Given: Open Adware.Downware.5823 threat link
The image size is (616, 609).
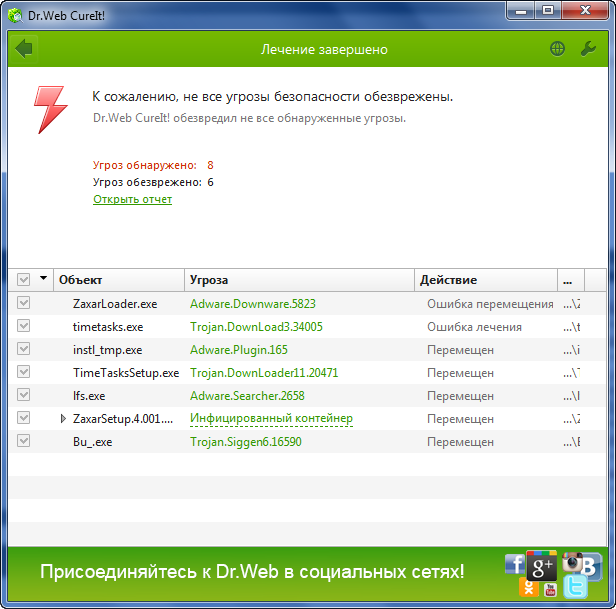Looking at the screenshot, I should pyautogui.click(x=253, y=304).
